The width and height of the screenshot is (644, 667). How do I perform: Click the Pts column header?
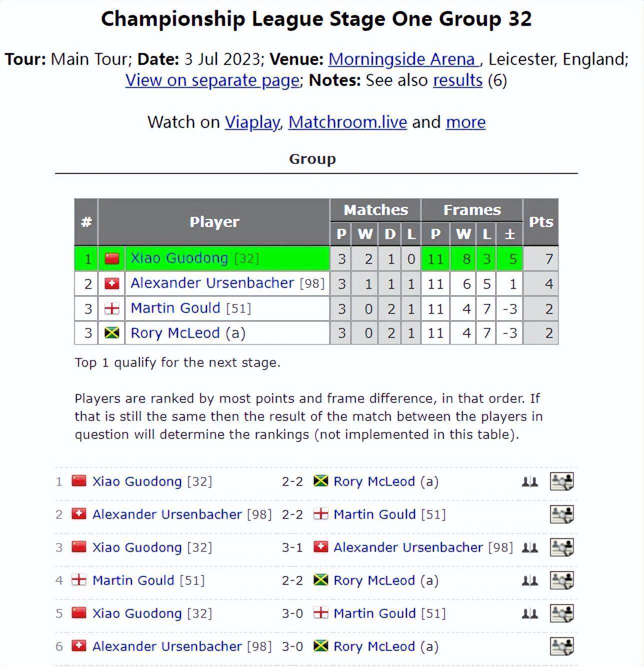541,222
